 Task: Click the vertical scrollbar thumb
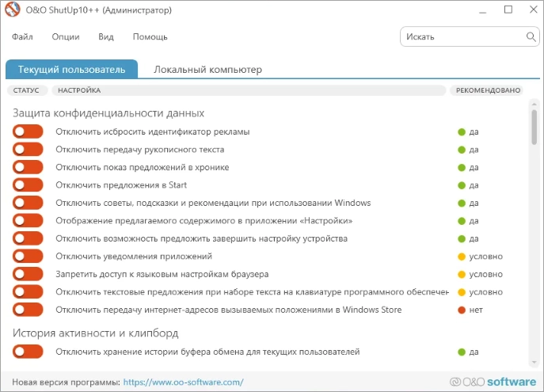(534, 127)
